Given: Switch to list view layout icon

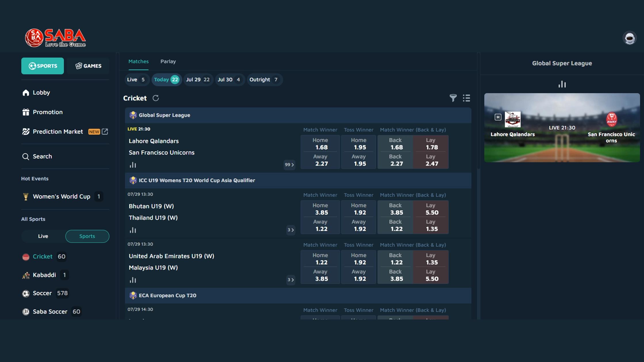Looking at the screenshot, I should [x=466, y=98].
